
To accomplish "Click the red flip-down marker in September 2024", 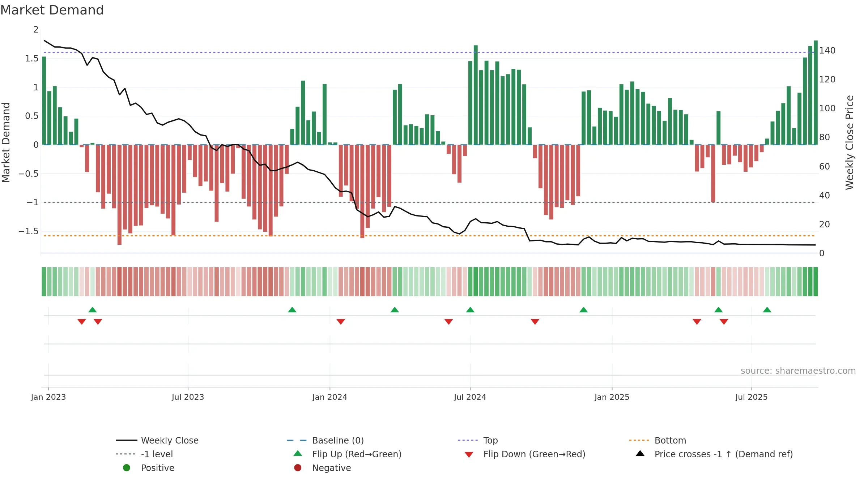I will [535, 322].
